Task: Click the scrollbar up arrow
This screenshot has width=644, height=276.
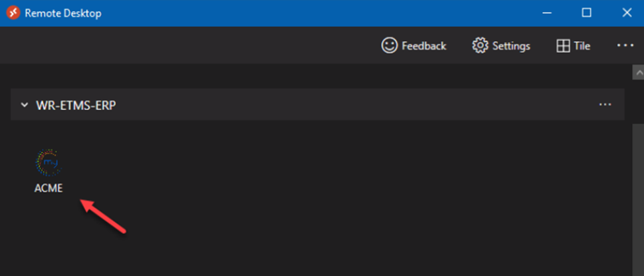Action: click(638, 72)
